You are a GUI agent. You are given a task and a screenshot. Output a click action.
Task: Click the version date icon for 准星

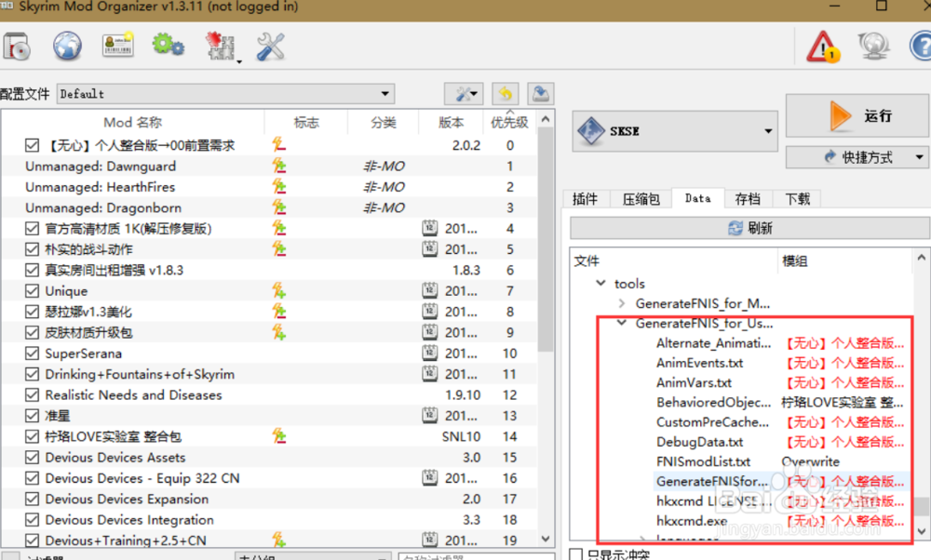click(430, 415)
